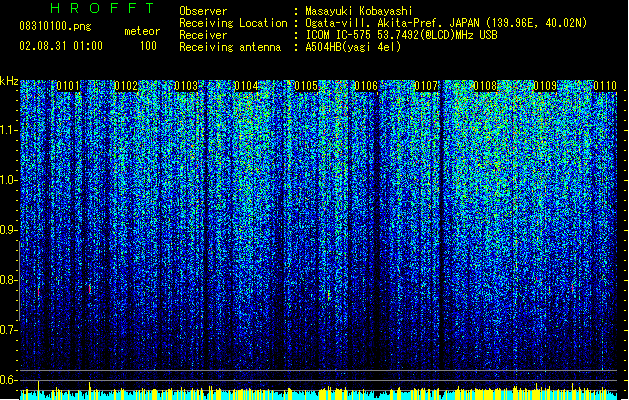
Task: Click the 1.1 kHz axis tick label
Action: (9, 130)
